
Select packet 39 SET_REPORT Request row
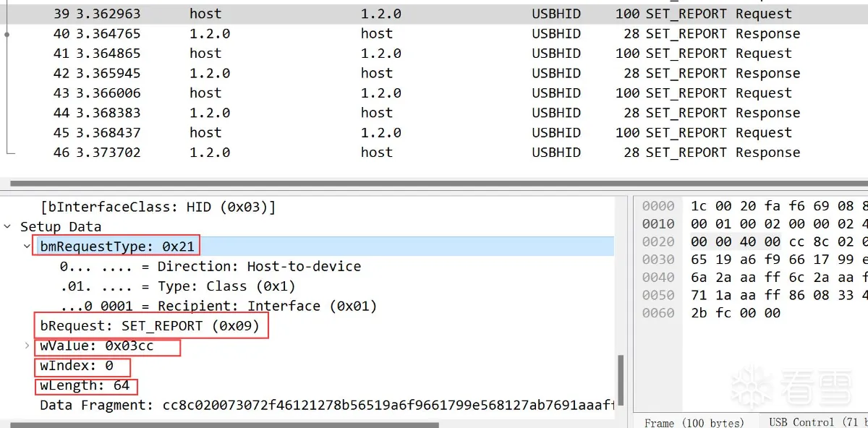pos(434,14)
